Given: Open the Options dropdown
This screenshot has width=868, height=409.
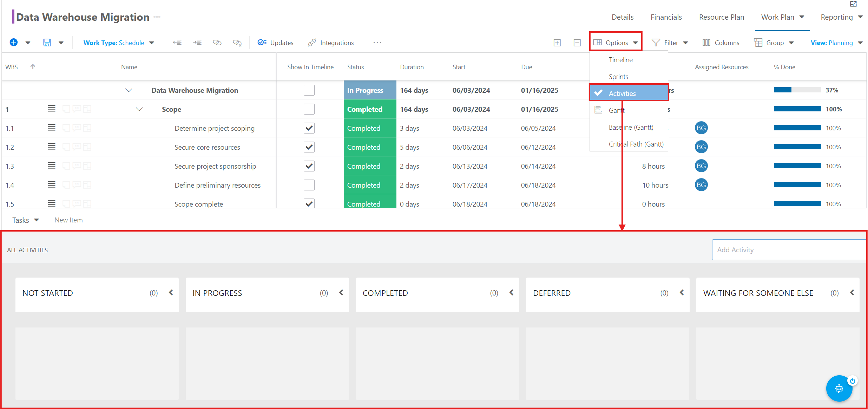Looking at the screenshot, I should click(x=616, y=43).
